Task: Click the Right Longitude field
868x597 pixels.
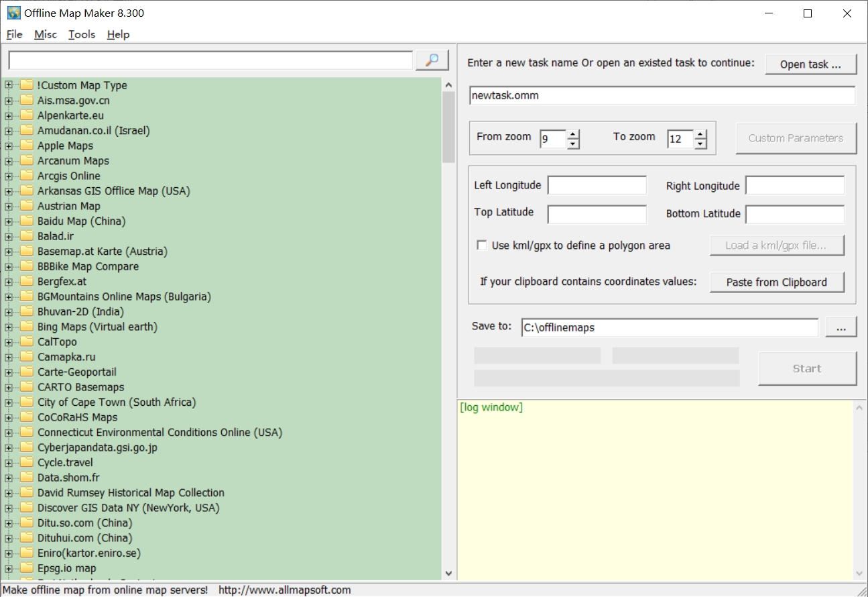Action: (795, 185)
